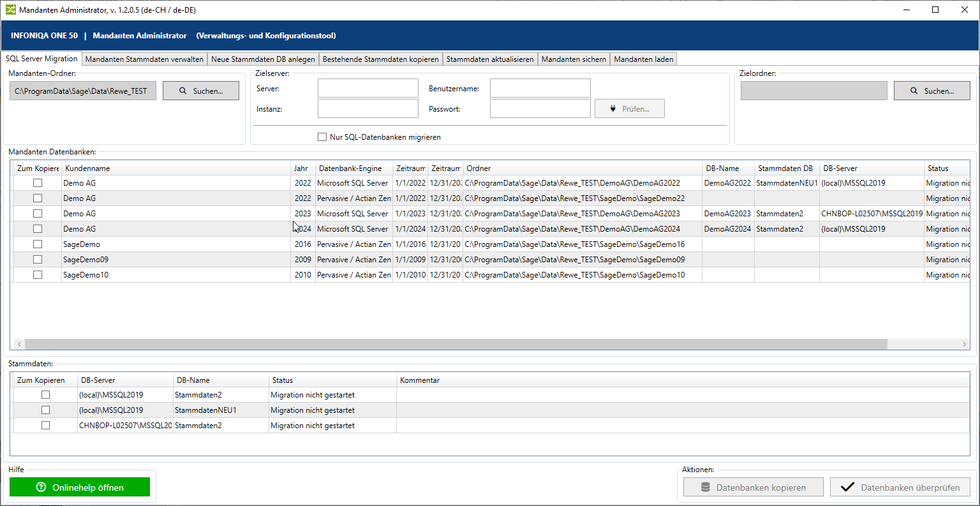Click the app icon in title bar
The width and height of the screenshot is (980, 506).
[10, 10]
